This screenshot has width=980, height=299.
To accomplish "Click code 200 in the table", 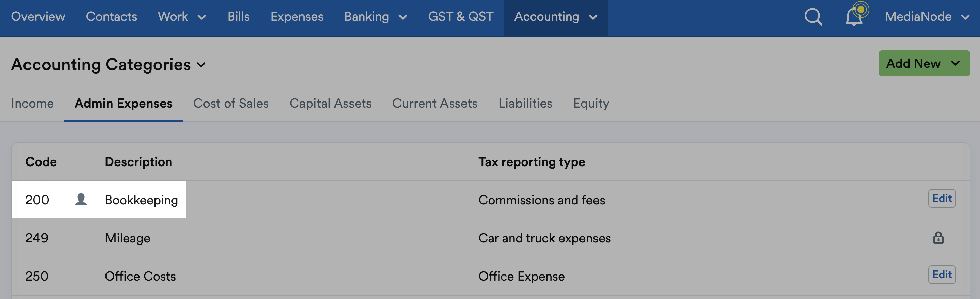I will point(37,200).
